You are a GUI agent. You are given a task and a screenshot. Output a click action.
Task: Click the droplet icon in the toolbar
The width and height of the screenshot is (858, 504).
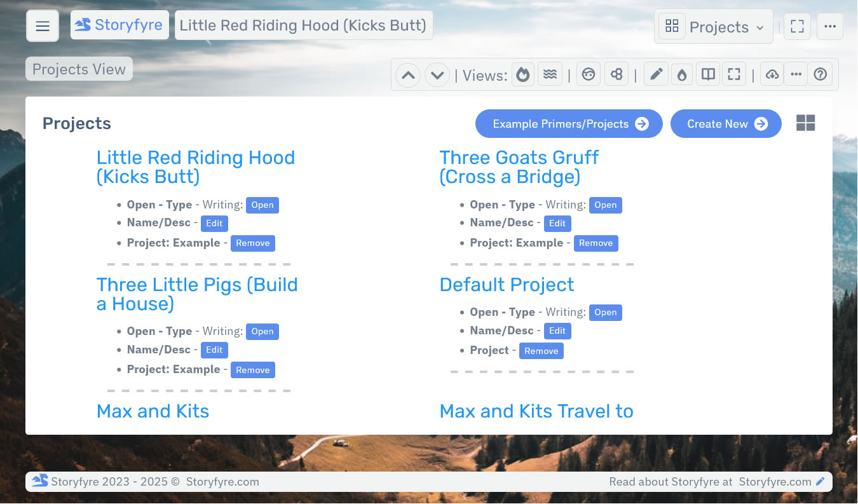tap(681, 74)
